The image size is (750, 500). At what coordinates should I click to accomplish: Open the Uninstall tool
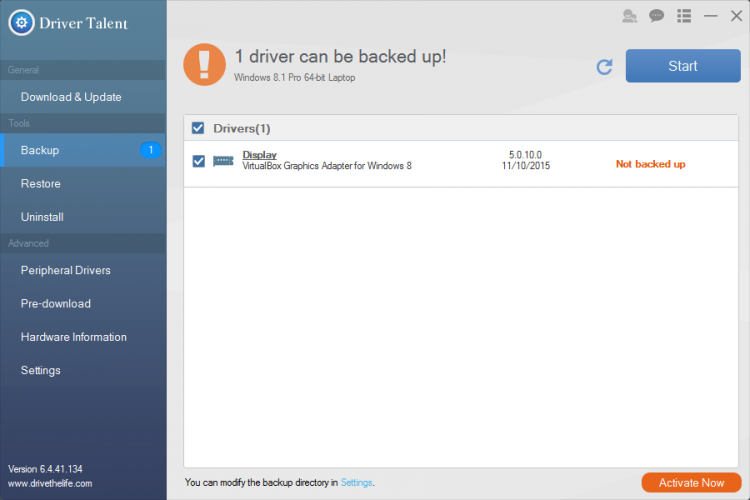click(83, 217)
